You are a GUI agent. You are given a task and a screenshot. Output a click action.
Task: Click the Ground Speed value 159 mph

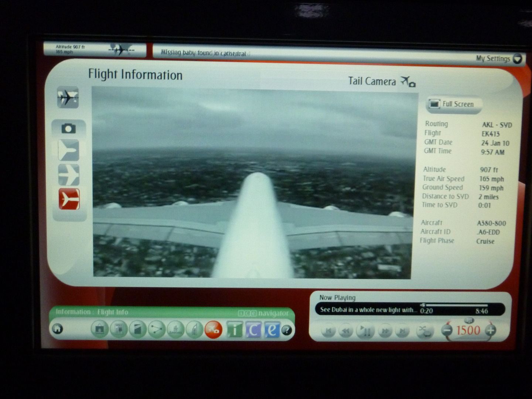[x=491, y=188]
